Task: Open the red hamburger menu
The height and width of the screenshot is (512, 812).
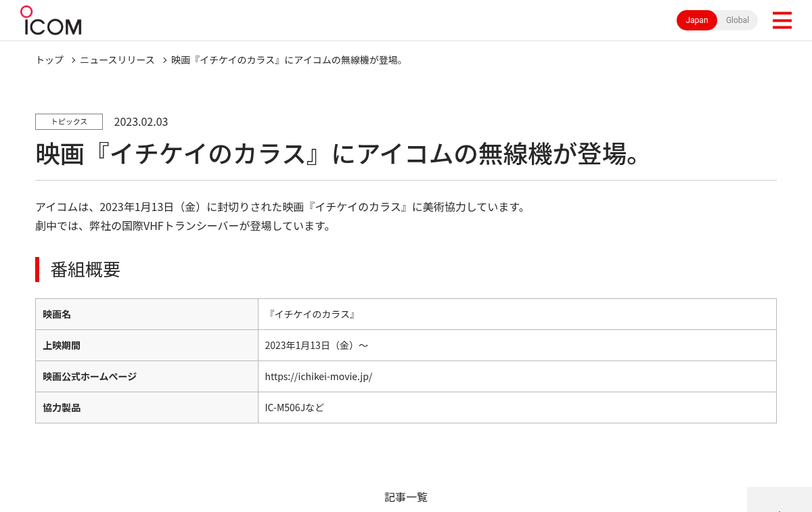Action: [782, 20]
